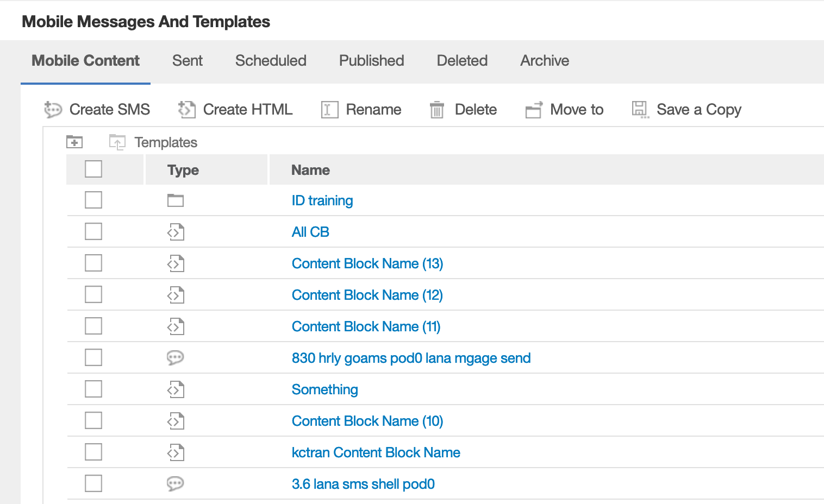824x504 pixels.
Task: Click type icon for Content Block Name (11)
Action: tap(176, 327)
